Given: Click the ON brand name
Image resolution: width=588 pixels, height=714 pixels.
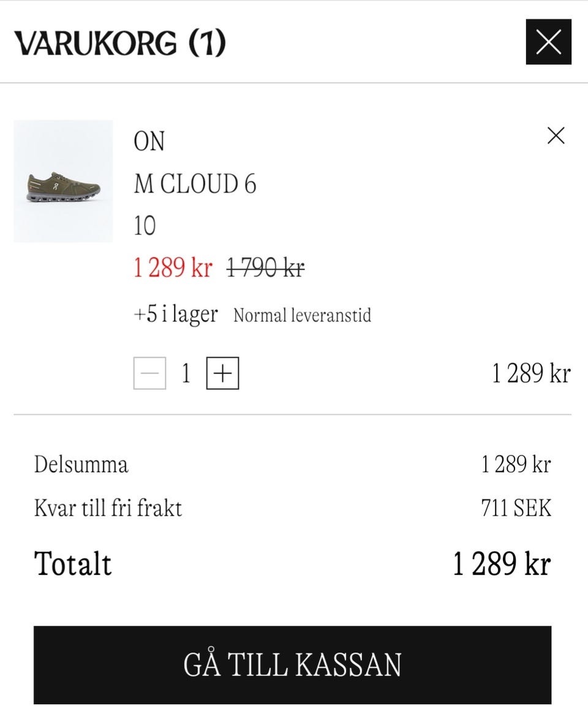Looking at the screenshot, I should tap(149, 141).
